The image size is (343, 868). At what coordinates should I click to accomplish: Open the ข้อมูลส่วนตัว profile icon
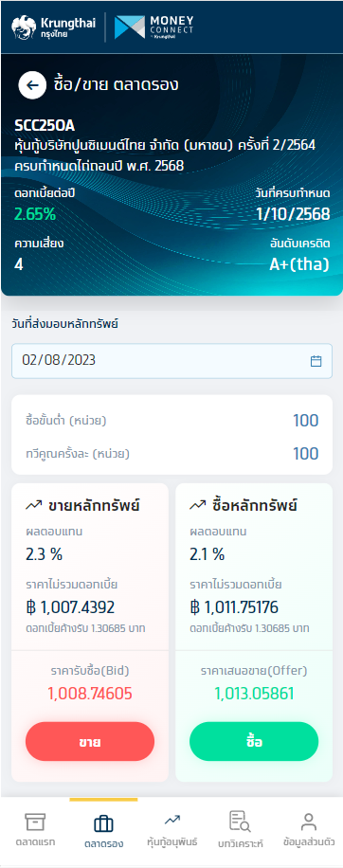point(308,822)
